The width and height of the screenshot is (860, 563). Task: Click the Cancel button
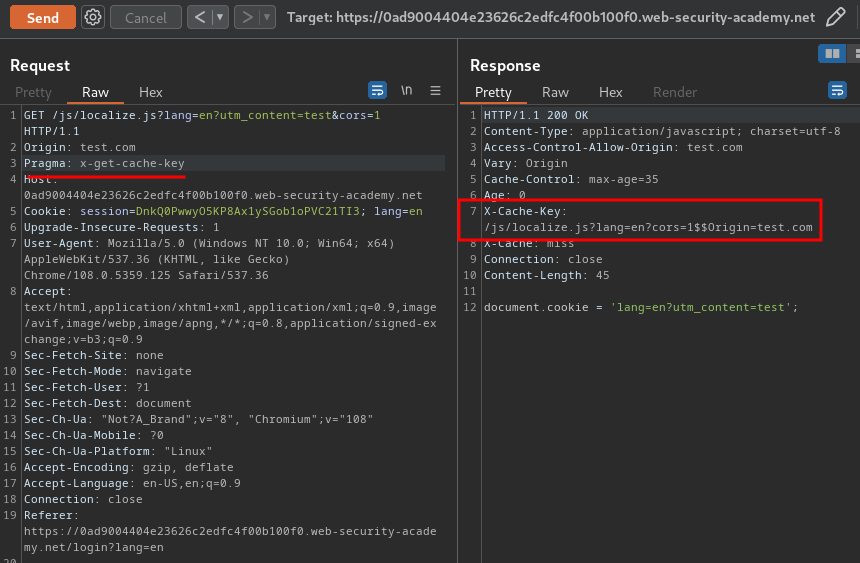click(x=145, y=18)
